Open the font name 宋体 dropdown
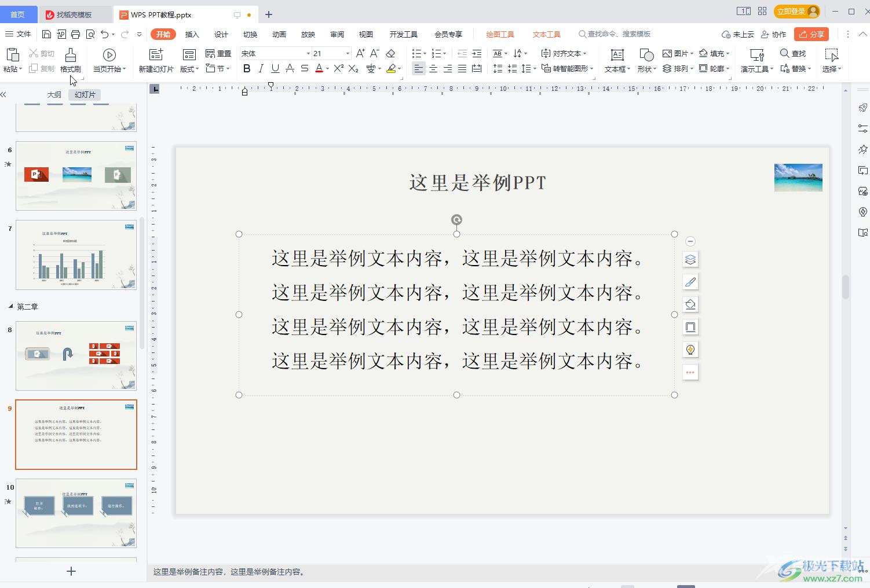Viewport: 870px width, 588px height. 308,53
